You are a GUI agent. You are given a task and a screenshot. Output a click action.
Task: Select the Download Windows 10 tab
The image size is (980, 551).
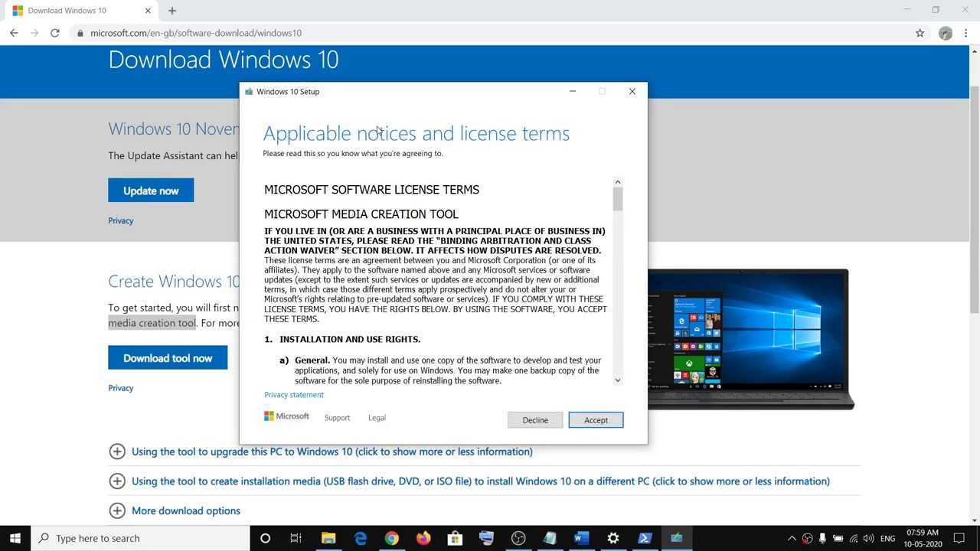click(82, 11)
